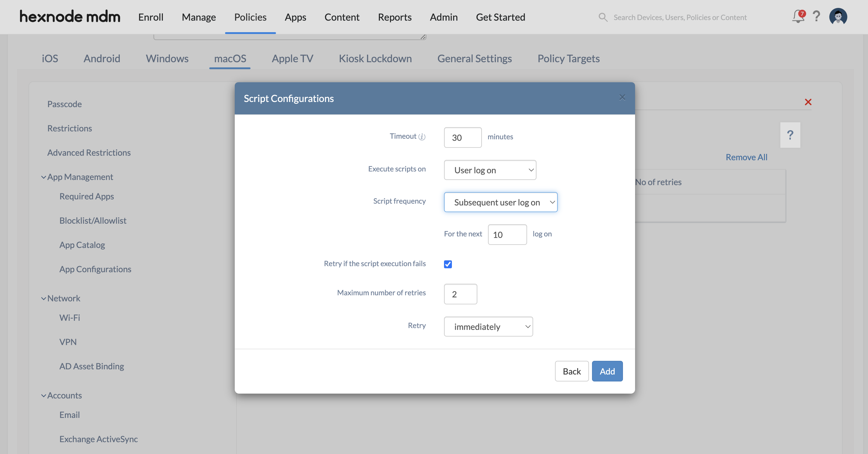The width and height of the screenshot is (868, 454).
Task: Click the Timeout info icon
Action: point(422,137)
